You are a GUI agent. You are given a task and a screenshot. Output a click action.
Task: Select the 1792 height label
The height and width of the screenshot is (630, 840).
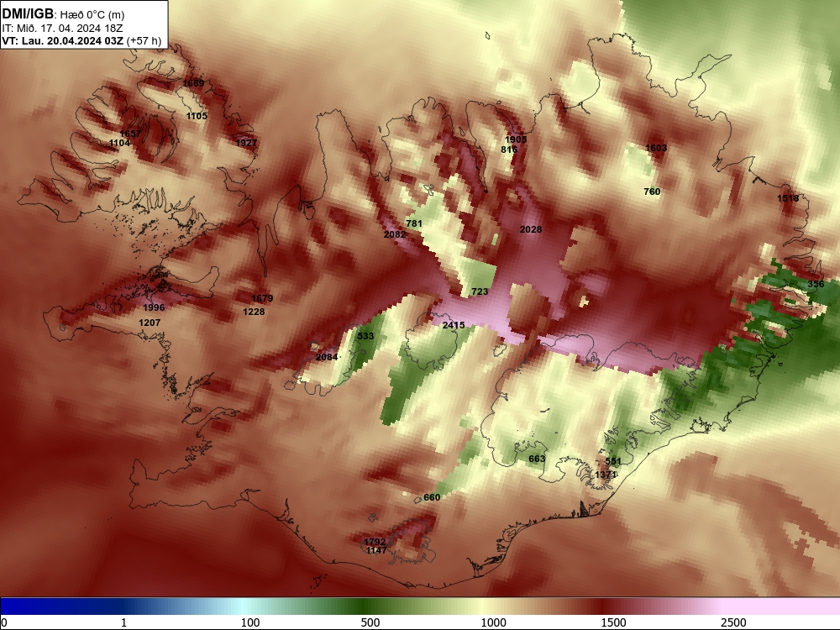coord(375,542)
